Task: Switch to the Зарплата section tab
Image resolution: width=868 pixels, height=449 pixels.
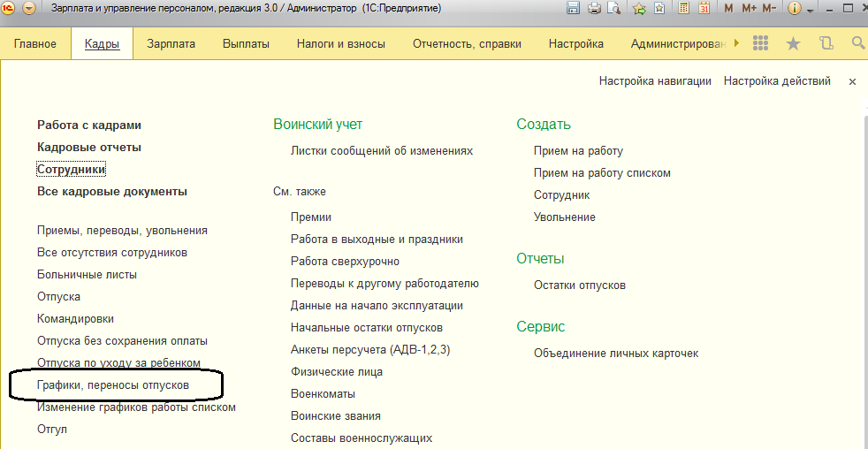Action: [171, 43]
